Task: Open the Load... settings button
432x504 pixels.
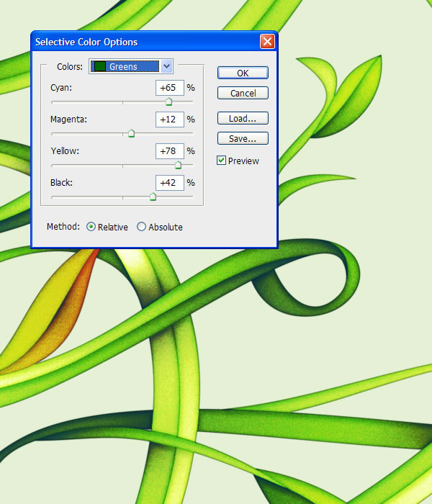Action: 243,118
